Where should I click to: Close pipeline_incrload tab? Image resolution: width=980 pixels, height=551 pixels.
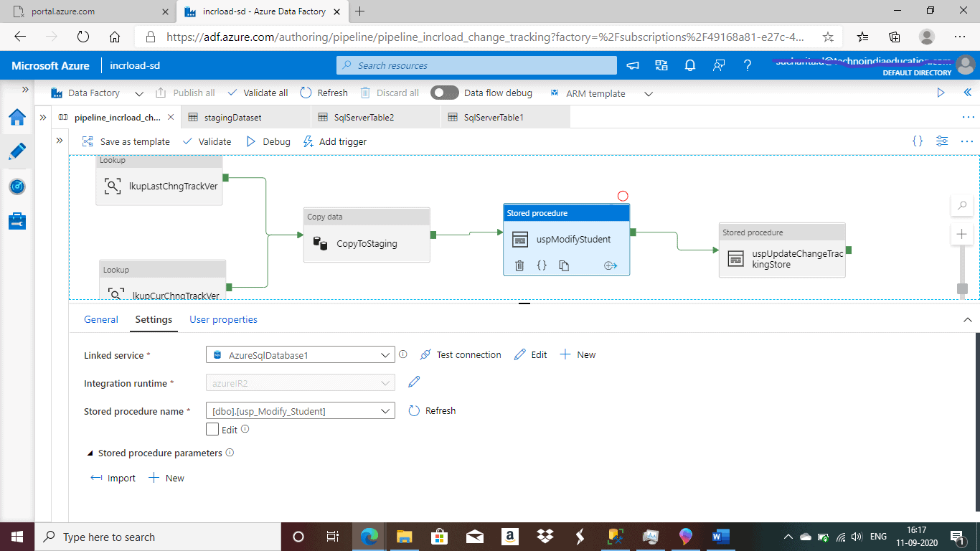[x=171, y=117]
